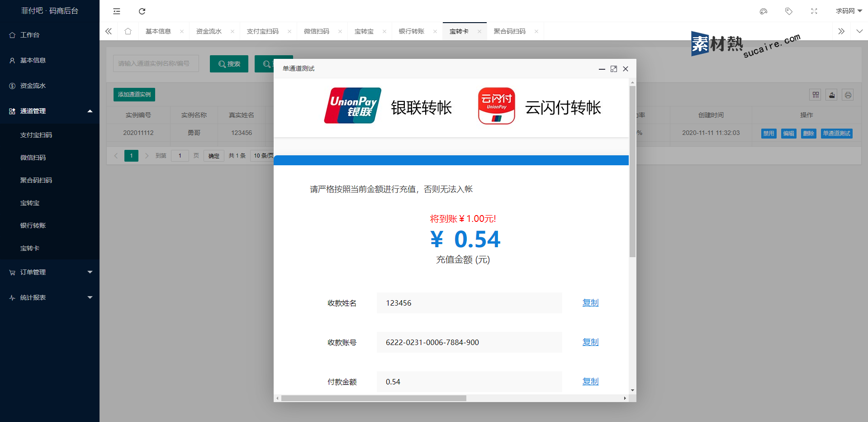
Task: Select 支付宝扫码 sidebar submenu item
Action: [50, 135]
